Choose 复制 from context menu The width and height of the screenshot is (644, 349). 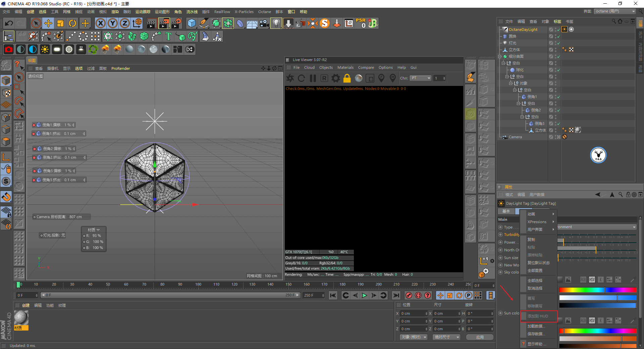tap(539, 240)
